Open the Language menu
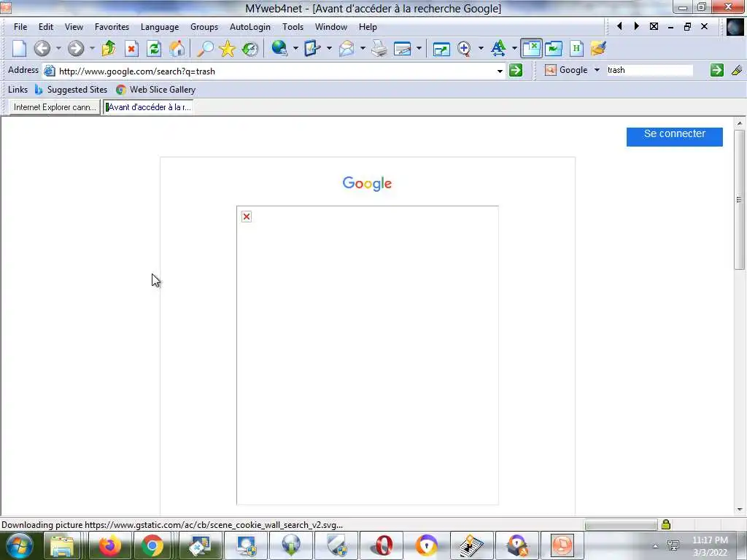This screenshot has width=747, height=560. [160, 27]
